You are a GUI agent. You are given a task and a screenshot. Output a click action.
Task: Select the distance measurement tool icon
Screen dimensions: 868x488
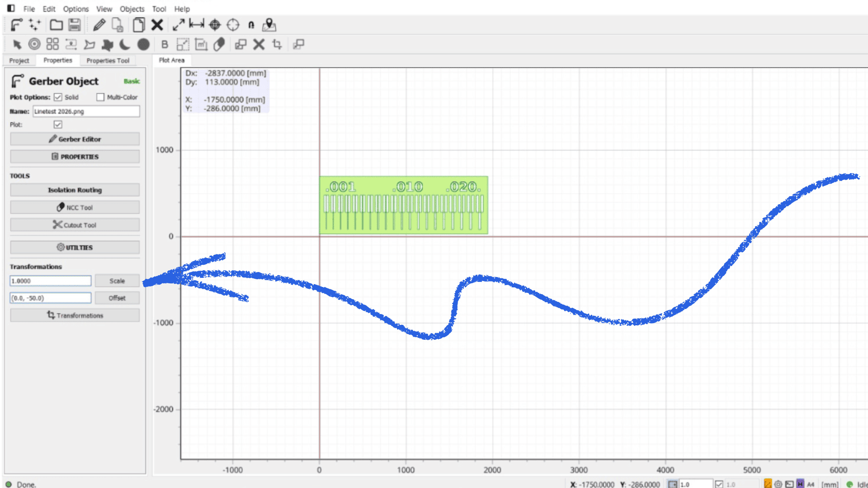tap(197, 24)
